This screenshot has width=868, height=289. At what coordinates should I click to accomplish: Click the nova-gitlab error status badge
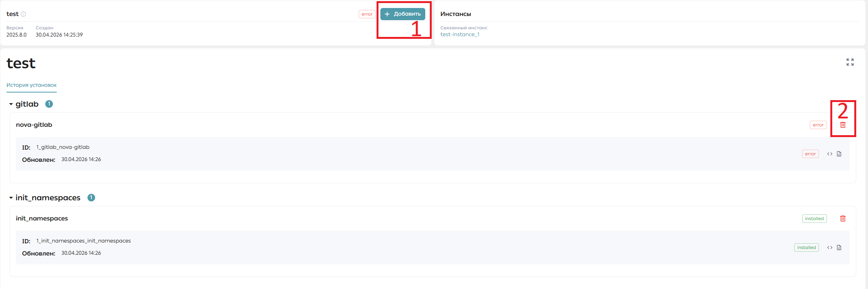pos(818,125)
